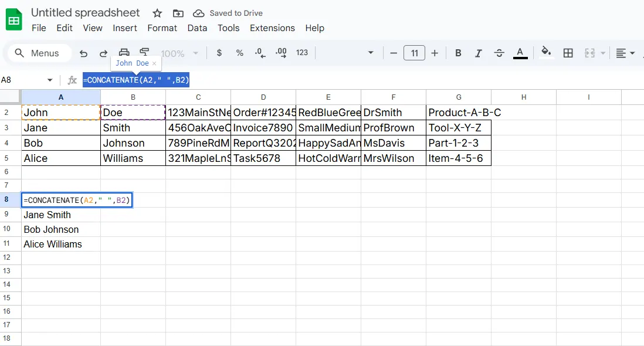Open the Insert menu
This screenshot has height=346, width=644.
(x=125, y=28)
